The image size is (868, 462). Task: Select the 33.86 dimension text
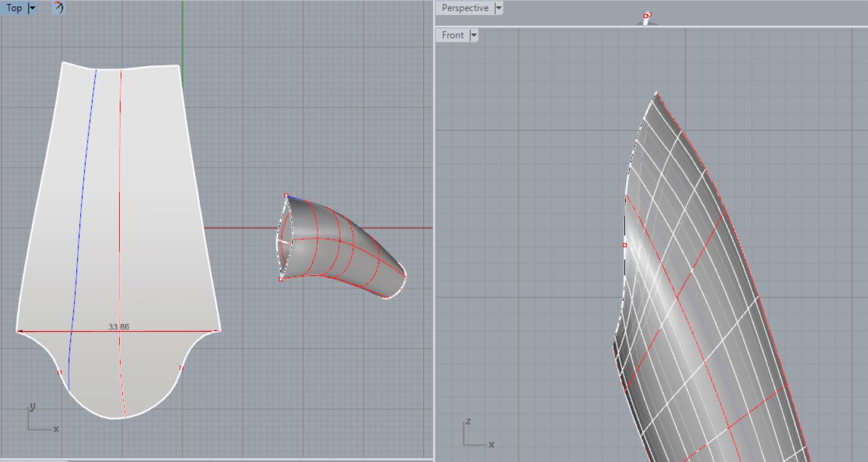point(119,327)
